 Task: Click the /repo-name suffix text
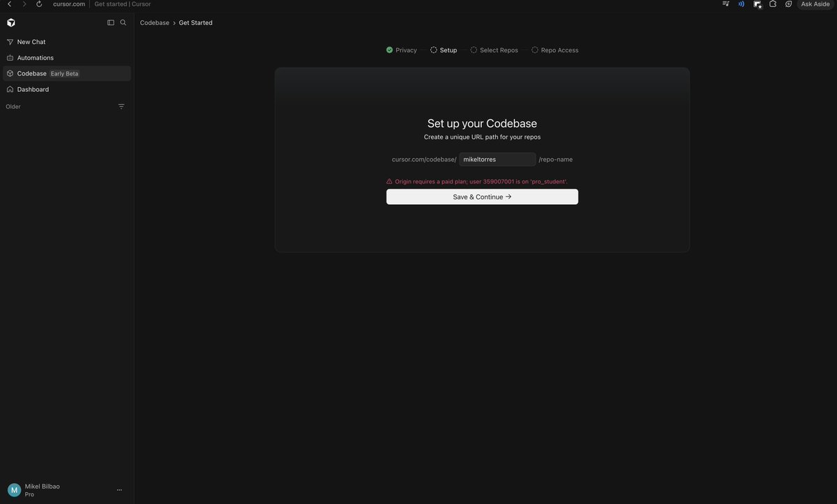[556, 160]
